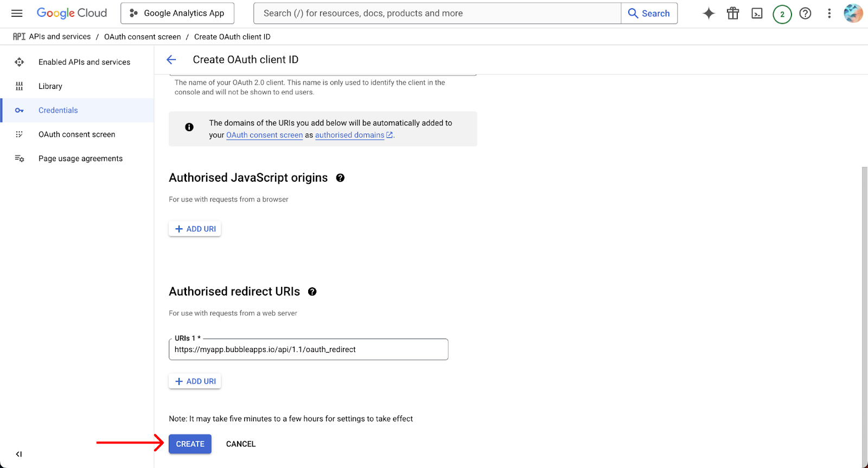868x468 pixels.
Task: Add URI under Authorised JavaScript origins
Action: click(195, 229)
